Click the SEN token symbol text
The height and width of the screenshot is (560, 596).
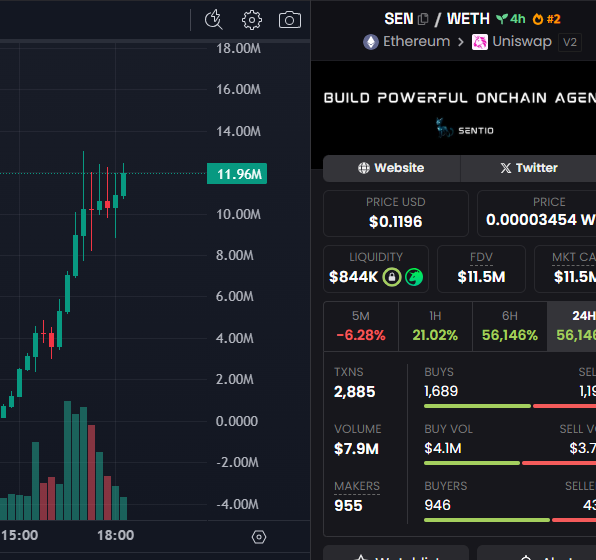[398, 19]
